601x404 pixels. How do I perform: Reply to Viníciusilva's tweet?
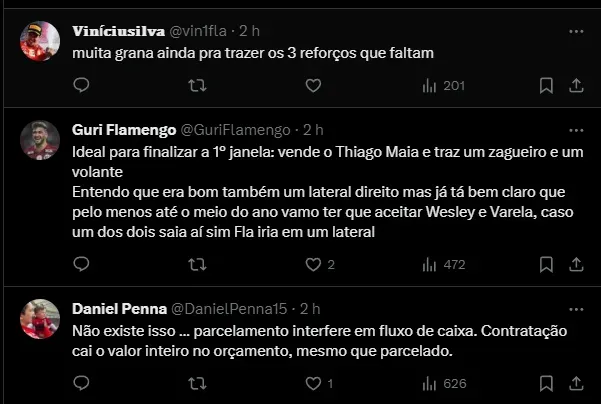point(82,86)
